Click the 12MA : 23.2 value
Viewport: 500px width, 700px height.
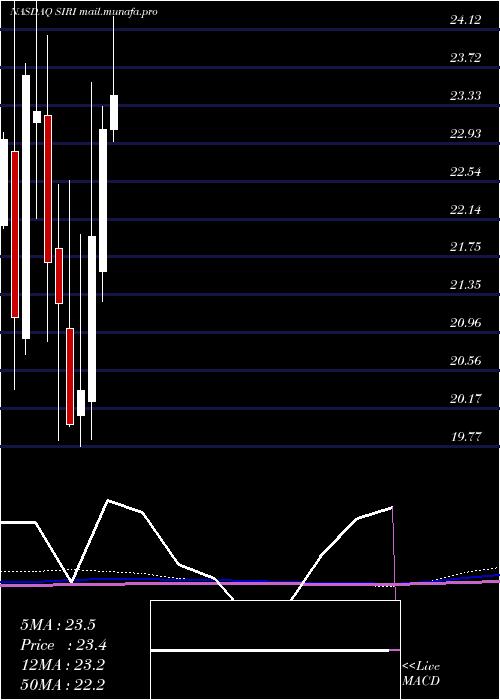click(x=62, y=665)
